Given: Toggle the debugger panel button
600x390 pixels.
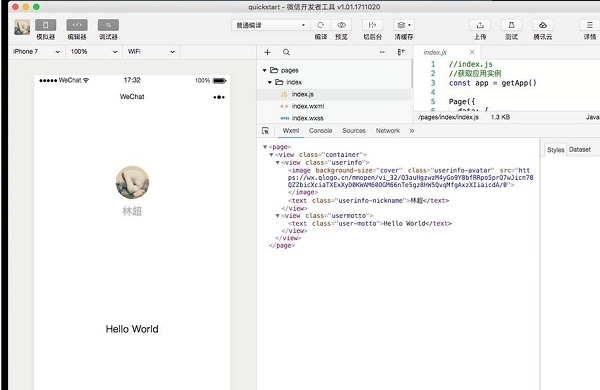Looking at the screenshot, I should point(108,25).
